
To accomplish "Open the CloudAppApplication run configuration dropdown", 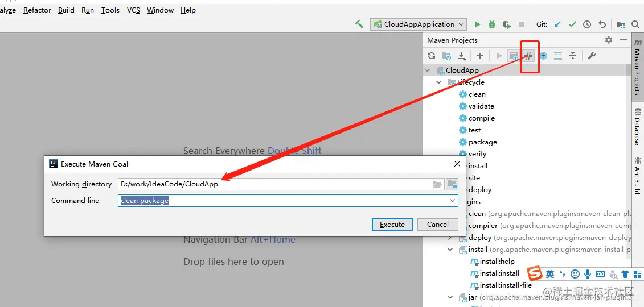I will pos(419,24).
